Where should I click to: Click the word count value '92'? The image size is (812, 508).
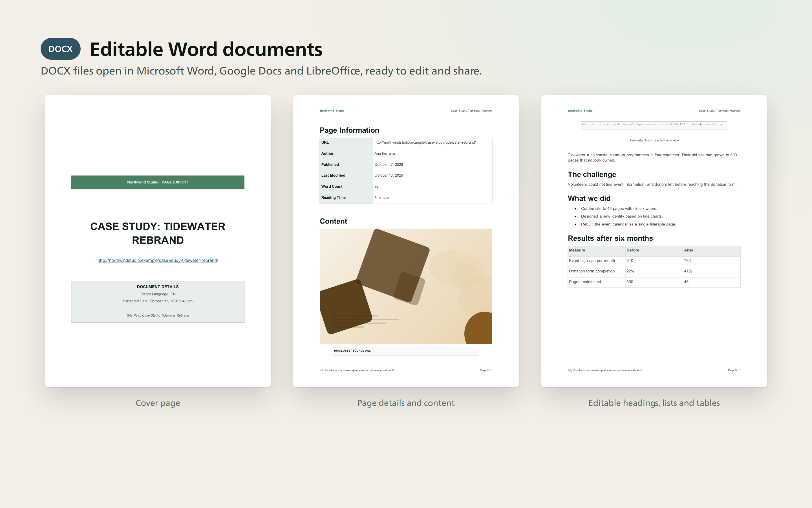pyautogui.click(x=376, y=187)
